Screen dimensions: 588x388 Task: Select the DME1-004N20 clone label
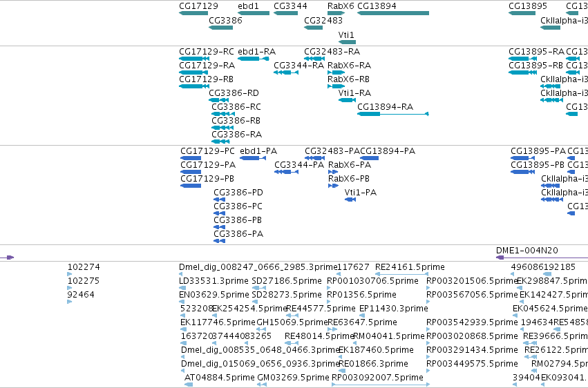point(527,250)
